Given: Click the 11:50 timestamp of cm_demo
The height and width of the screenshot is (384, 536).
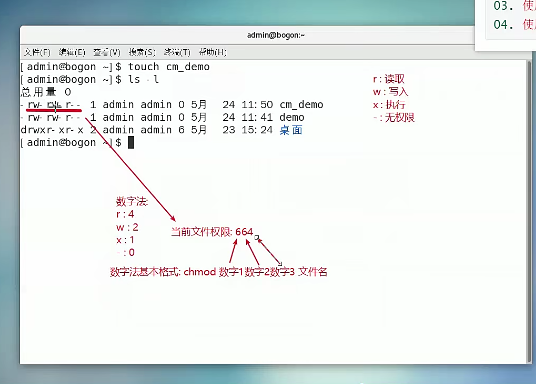Looking at the screenshot, I should coord(257,105).
